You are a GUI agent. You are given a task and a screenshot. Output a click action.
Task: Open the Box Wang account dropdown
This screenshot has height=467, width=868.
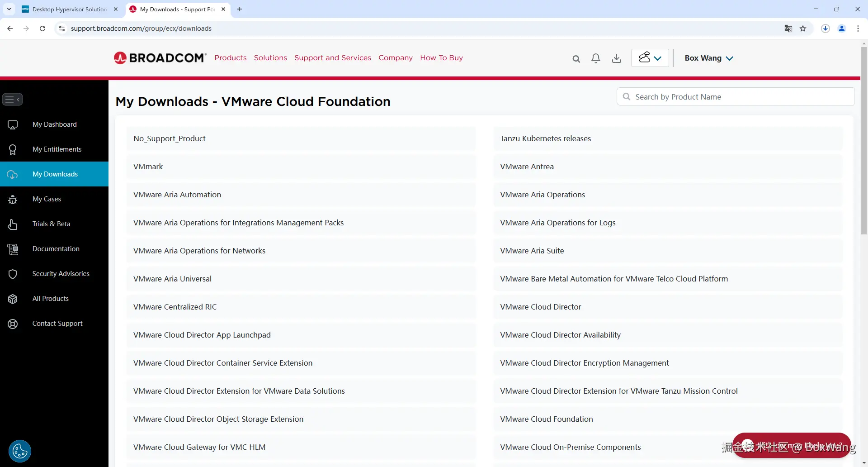pos(709,58)
